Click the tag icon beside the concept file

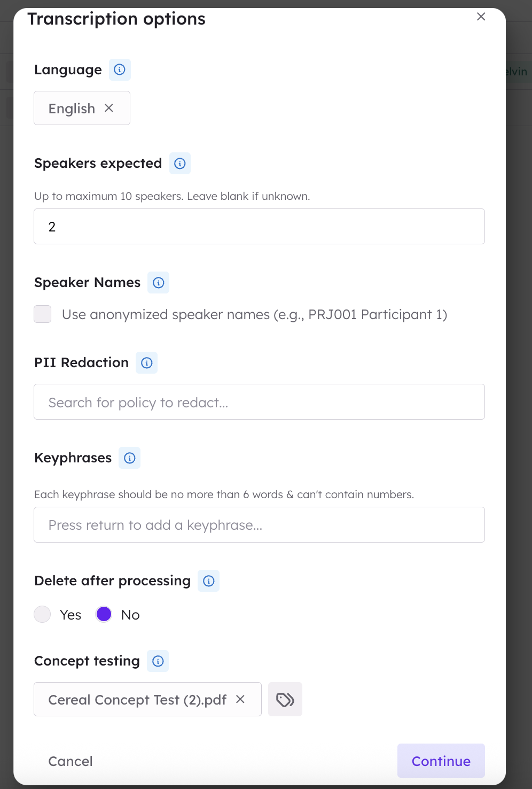coord(285,699)
